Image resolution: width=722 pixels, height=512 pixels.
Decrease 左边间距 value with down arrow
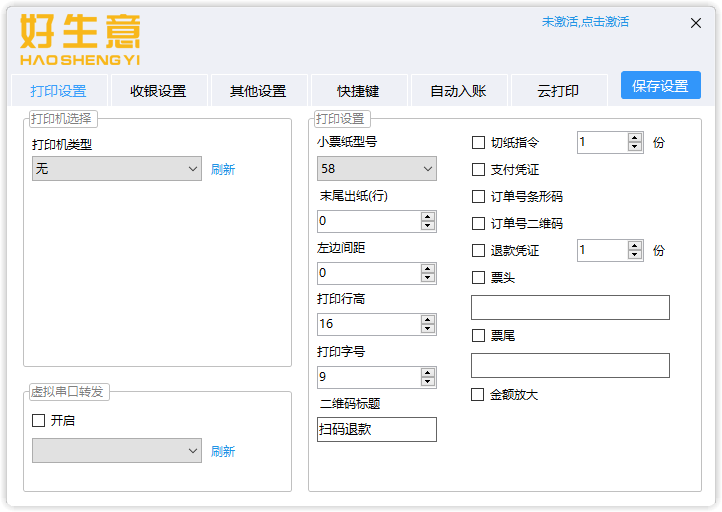tap(428, 278)
